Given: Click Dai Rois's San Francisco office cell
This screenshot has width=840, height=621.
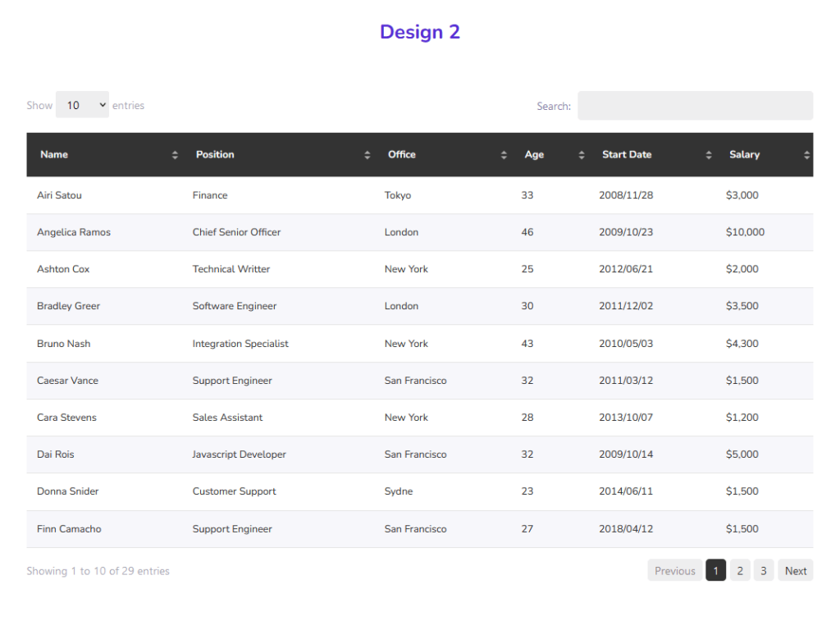Looking at the screenshot, I should coord(416,454).
